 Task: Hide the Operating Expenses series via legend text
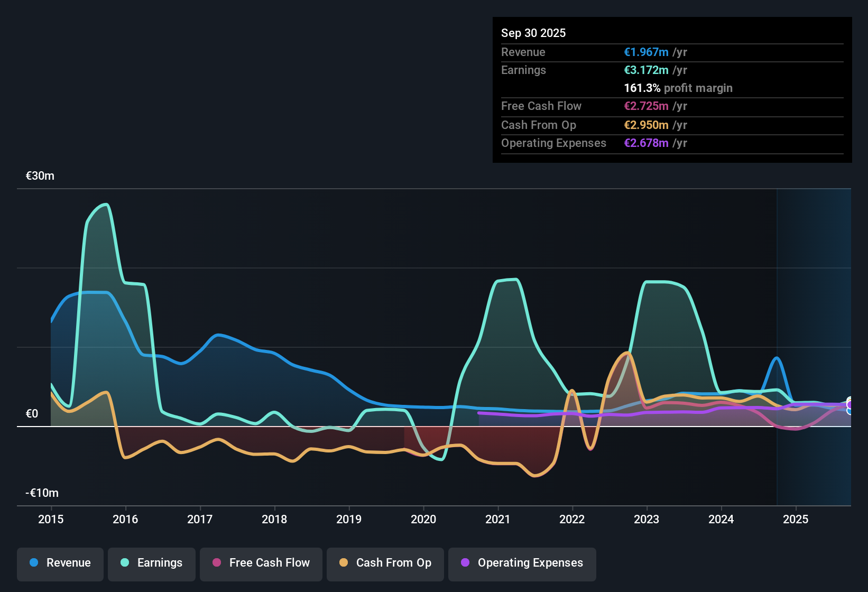pos(530,562)
